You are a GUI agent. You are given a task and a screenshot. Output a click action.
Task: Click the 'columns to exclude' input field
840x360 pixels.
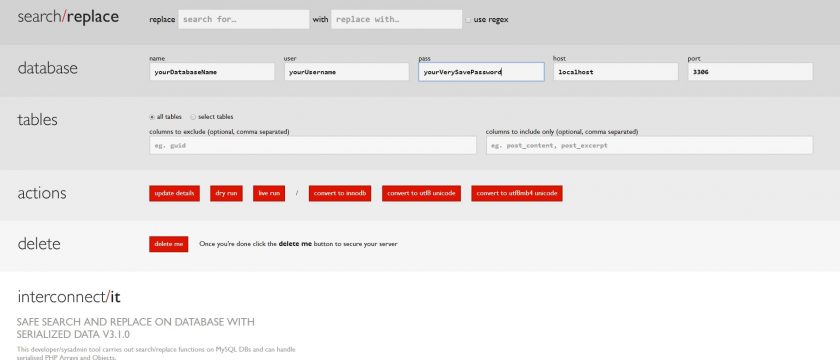pos(313,145)
